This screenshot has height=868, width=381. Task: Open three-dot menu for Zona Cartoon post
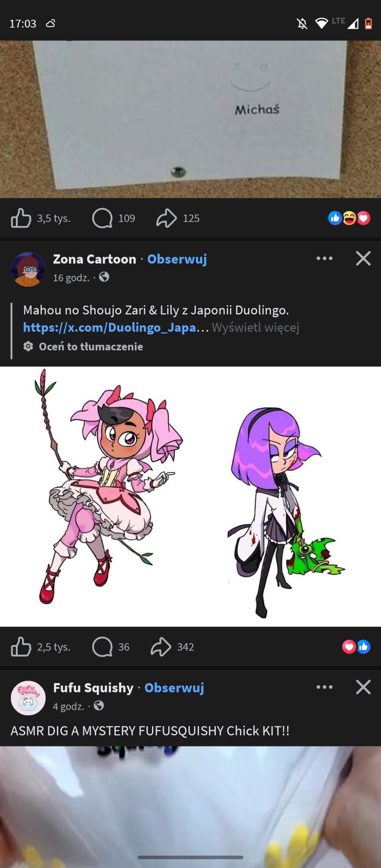325,259
